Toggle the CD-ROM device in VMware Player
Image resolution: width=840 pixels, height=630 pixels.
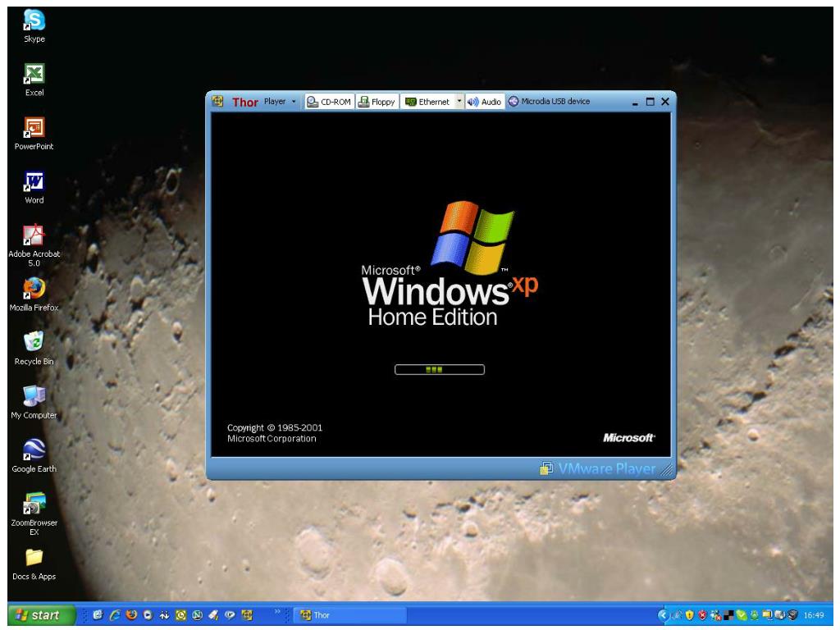coord(329,102)
